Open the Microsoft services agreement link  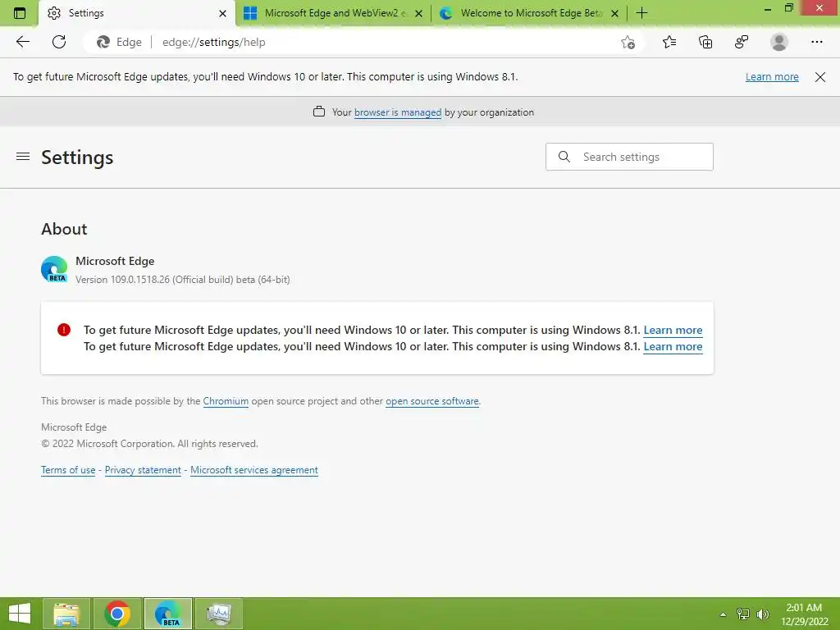coord(254,470)
